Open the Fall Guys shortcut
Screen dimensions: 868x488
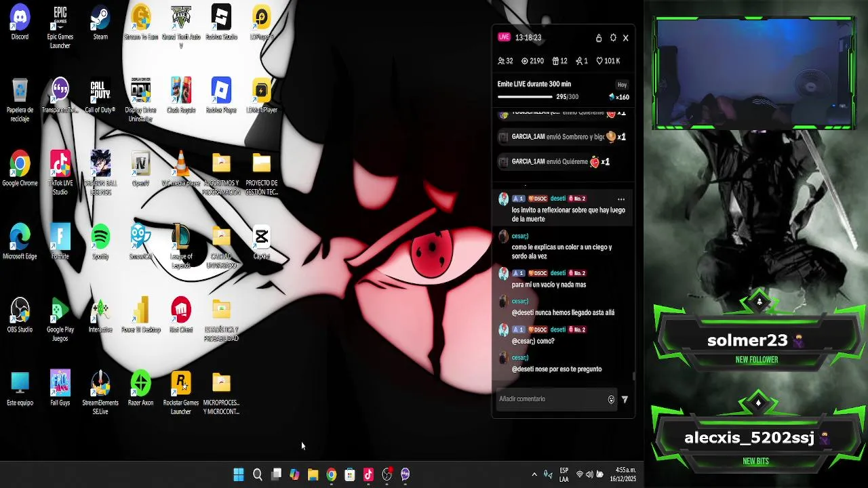(x=60, y=389)
